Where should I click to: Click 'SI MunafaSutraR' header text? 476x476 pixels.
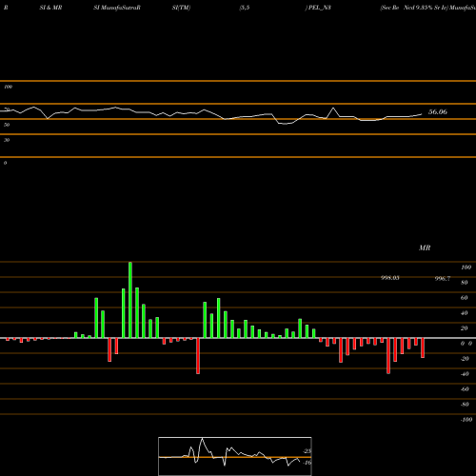pyautogui.click(x=117, y=8)
